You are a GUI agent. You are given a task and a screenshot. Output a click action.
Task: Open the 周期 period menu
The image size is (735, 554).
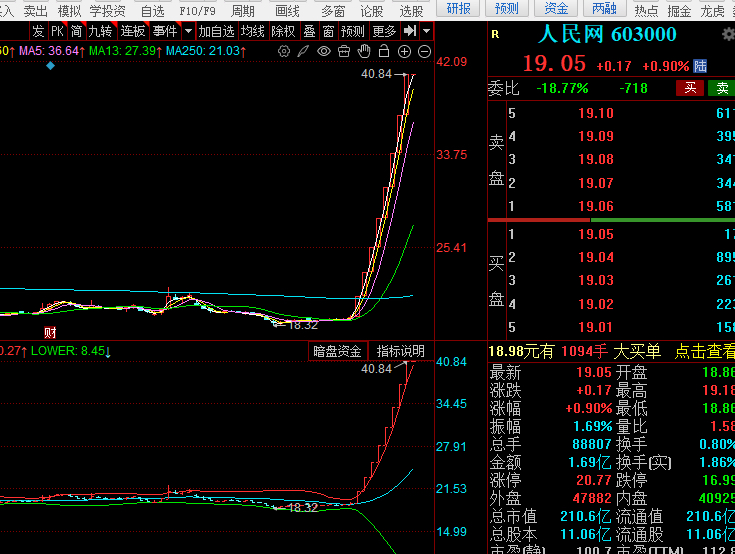tap(243, 10)
